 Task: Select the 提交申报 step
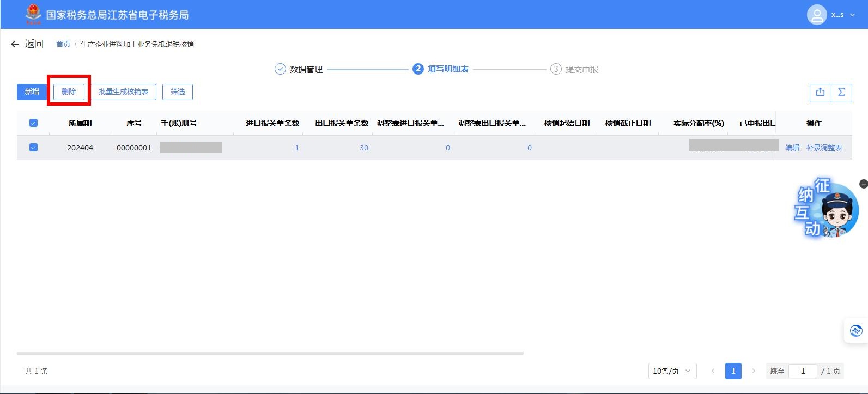point(574,69)
